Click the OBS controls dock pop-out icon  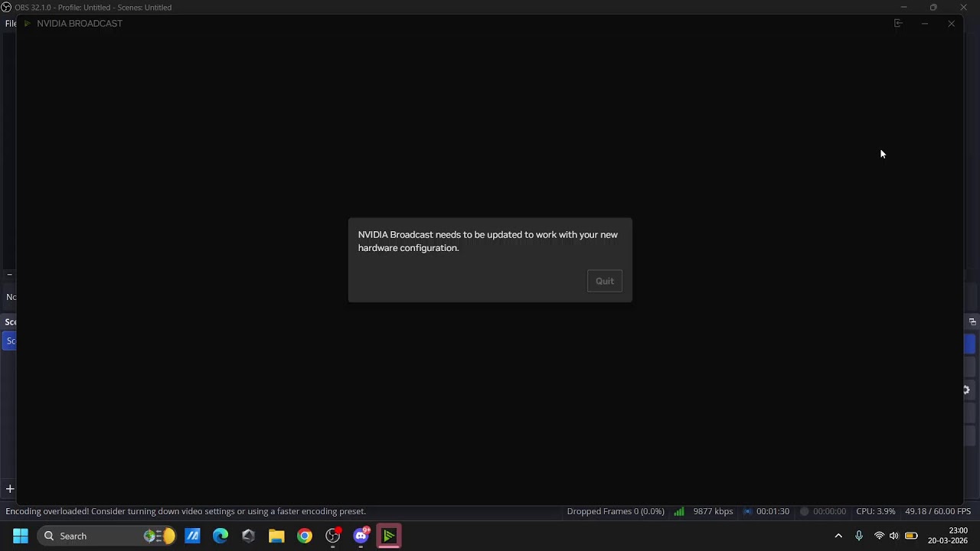972,322
